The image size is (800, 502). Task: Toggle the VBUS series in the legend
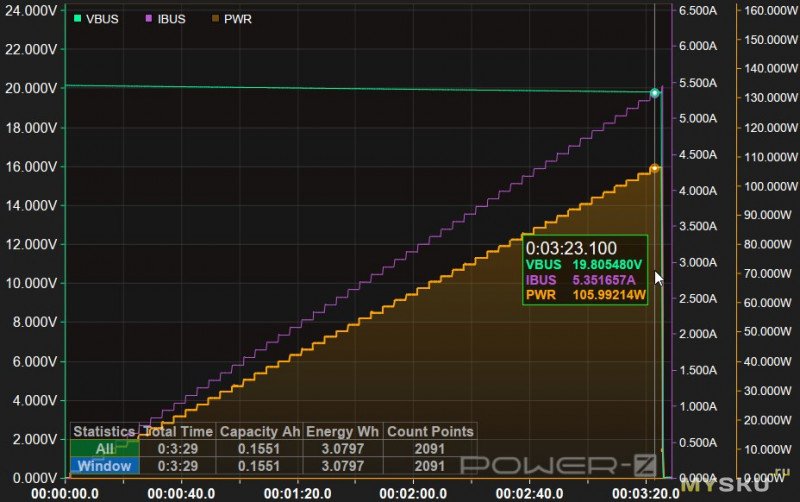pyautogui.click(x=96, y=19)
